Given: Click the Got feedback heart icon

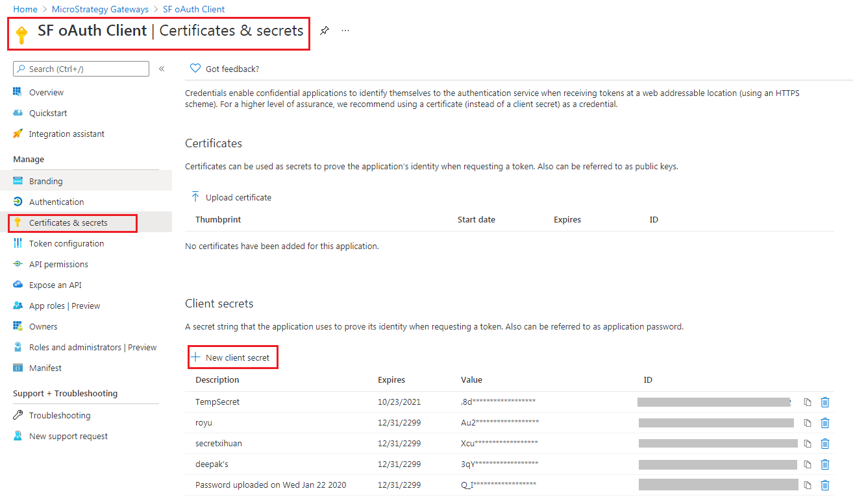Looking at the screenshot, I should 195,69.
